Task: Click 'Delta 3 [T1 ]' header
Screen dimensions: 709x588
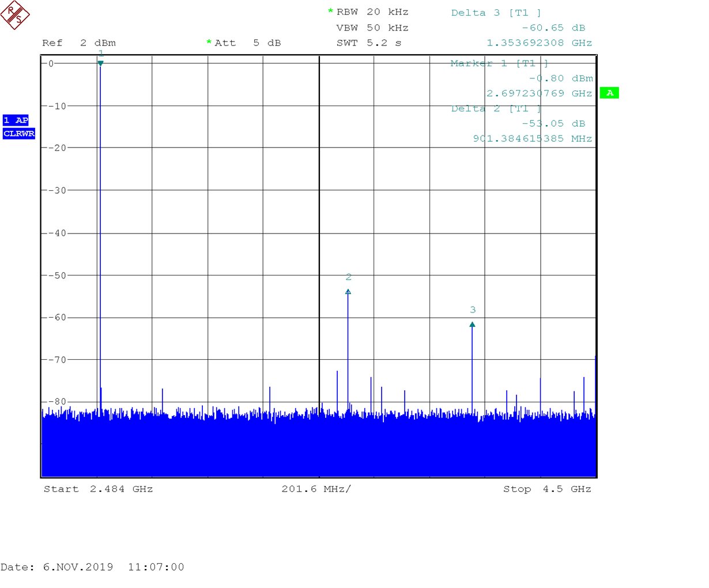Action: click(x=496, y=13)
